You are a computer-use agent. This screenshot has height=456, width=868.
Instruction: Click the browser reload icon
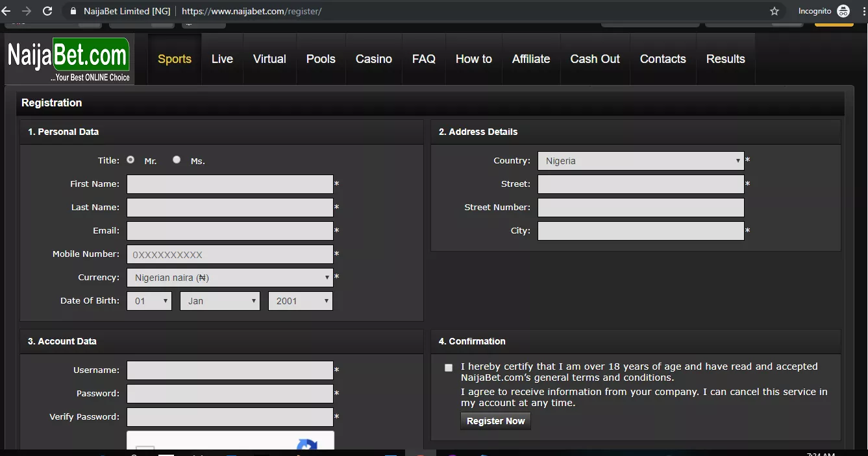[47, 11]
